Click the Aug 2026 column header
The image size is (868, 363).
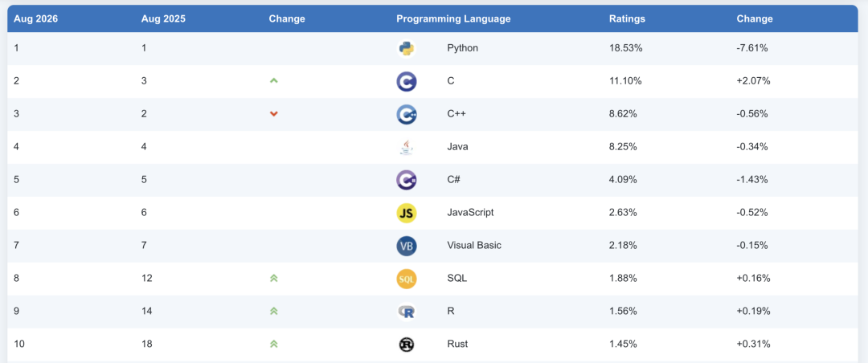click(36, 18)
